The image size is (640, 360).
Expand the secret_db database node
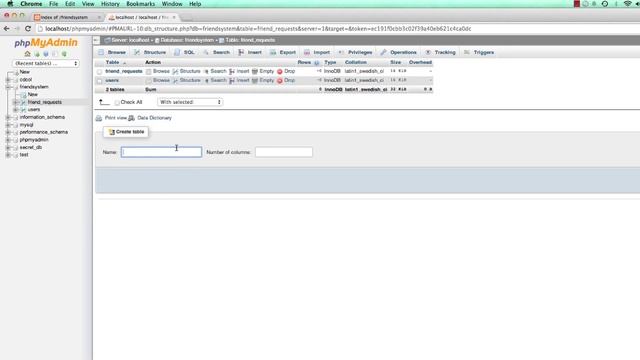pos(8,148)
